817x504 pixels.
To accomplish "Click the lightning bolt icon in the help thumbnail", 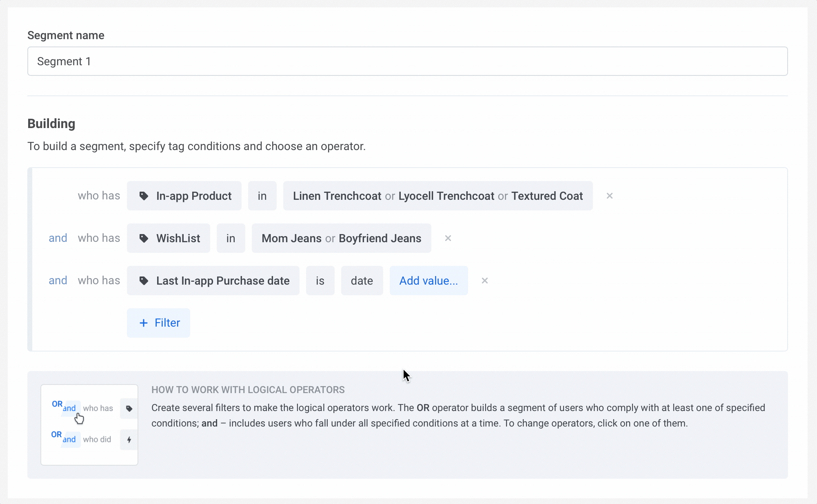I will point(129,440).
